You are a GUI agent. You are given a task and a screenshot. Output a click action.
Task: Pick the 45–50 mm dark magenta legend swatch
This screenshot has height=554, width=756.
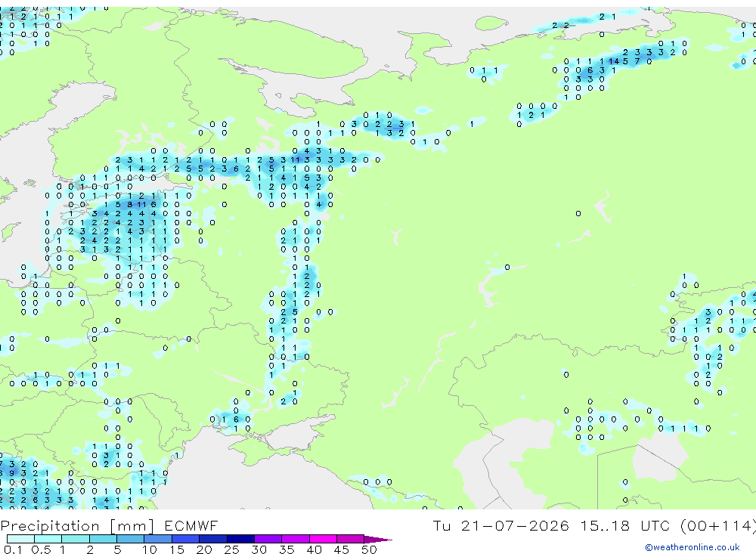coord(350,539)
